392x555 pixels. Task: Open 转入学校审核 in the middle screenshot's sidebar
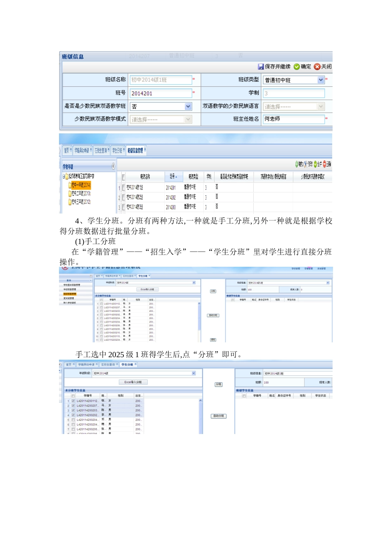(70, 303)
